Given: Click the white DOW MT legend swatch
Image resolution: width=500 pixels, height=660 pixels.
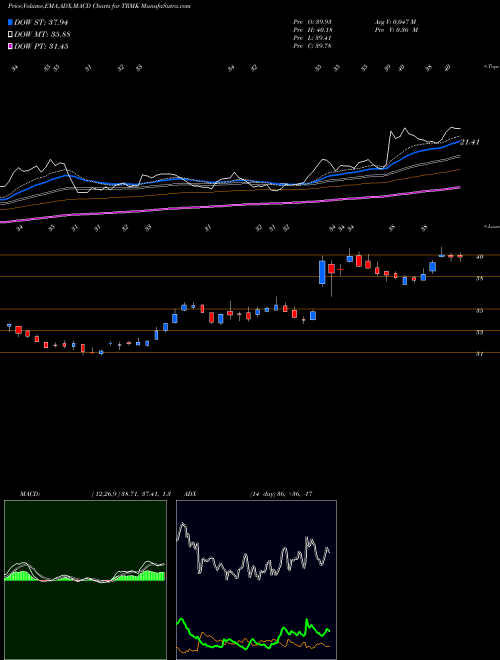Looking at the screenshot, I should tap(11, 35).
